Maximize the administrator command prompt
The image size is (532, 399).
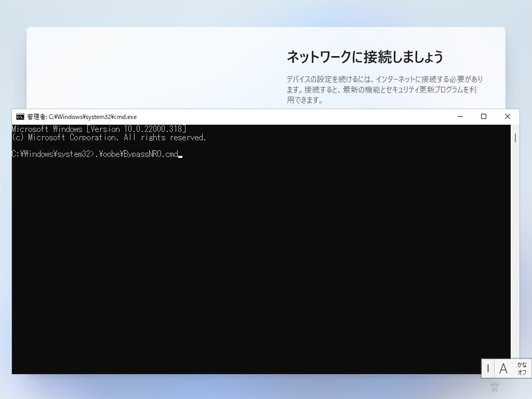point(484,116)
